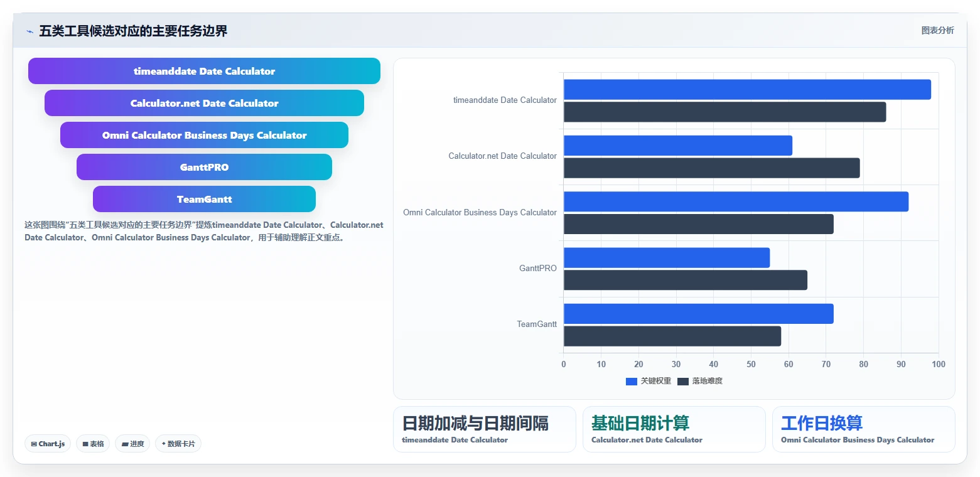Toggle the 关键权重 legend swatch
Image resolution: width=980 pixels, height=477 pixels.
631,381
